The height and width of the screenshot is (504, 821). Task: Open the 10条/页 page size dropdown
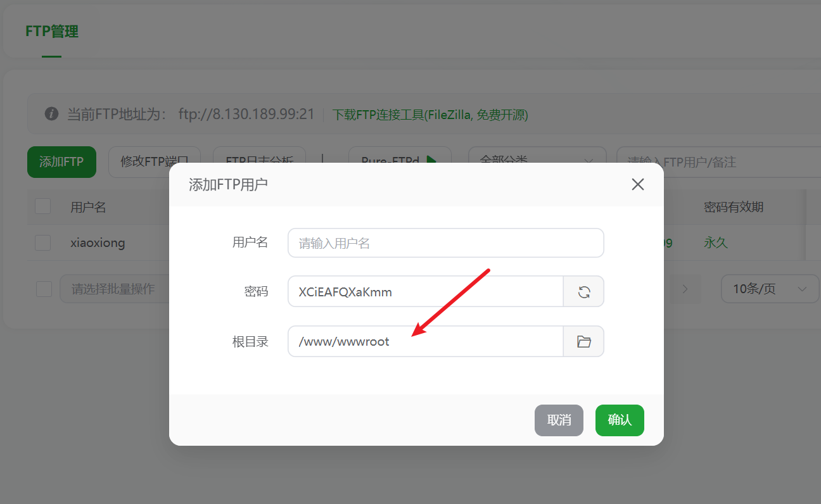(x=770, y=289)
